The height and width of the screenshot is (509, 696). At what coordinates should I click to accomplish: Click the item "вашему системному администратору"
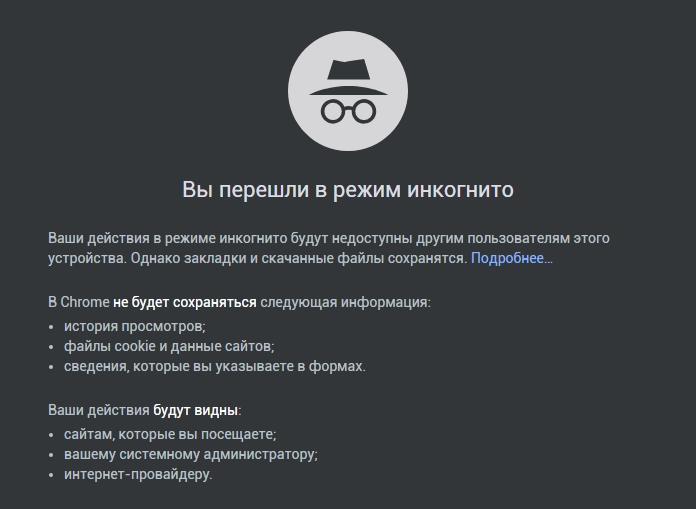190,454
